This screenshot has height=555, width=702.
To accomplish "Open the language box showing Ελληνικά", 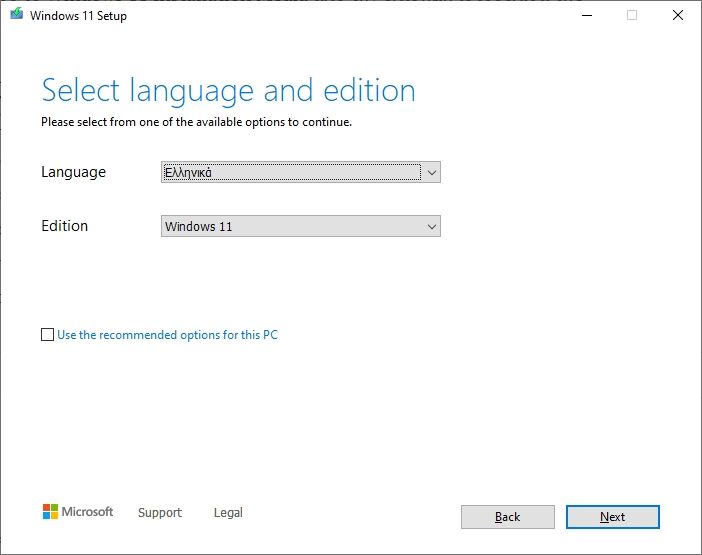I will click(290, 172).
